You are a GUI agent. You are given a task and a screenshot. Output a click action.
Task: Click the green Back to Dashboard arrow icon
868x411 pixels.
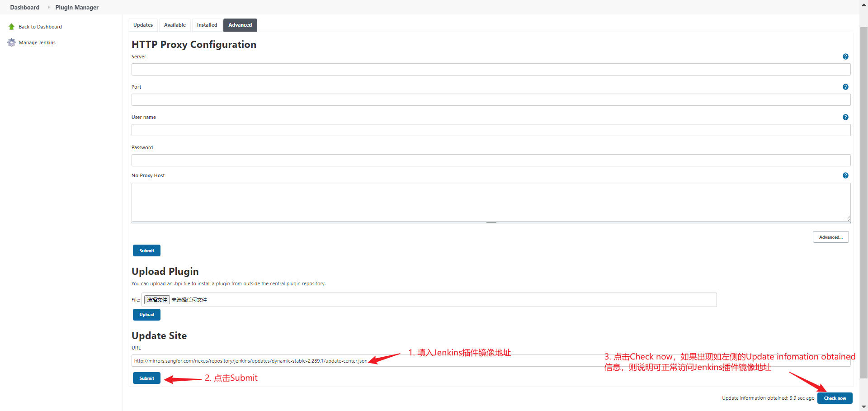point(12,27)
